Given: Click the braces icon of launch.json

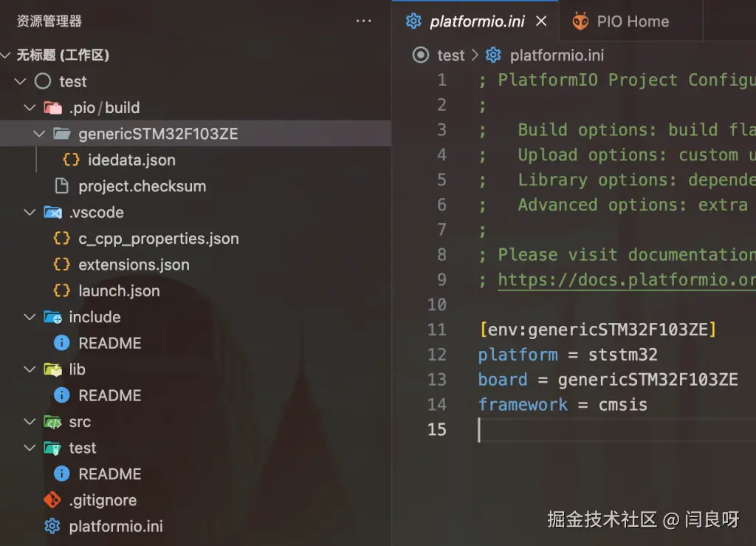Looking at the screenshot, I should (x=62, y=290).
